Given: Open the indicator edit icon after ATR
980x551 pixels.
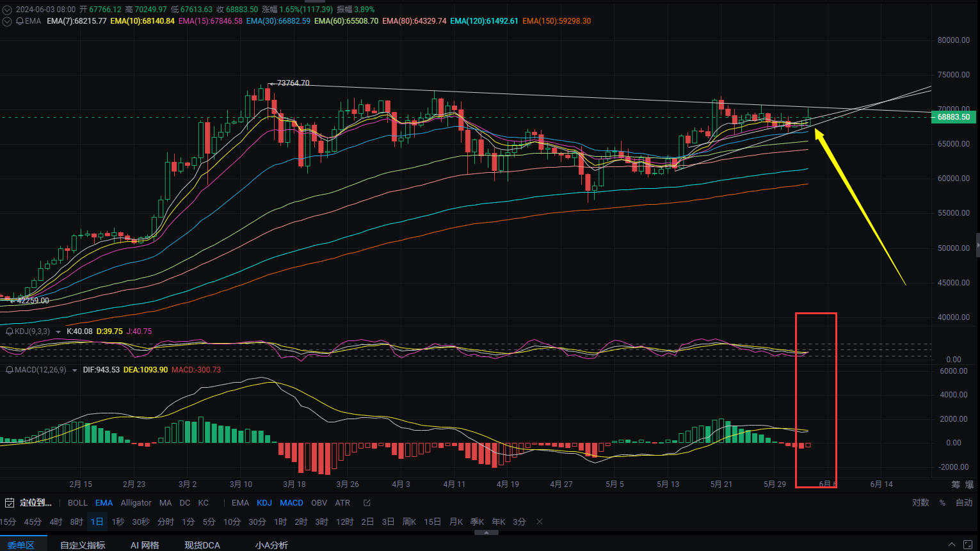Looking at the screenshot, I should (367, 503).
